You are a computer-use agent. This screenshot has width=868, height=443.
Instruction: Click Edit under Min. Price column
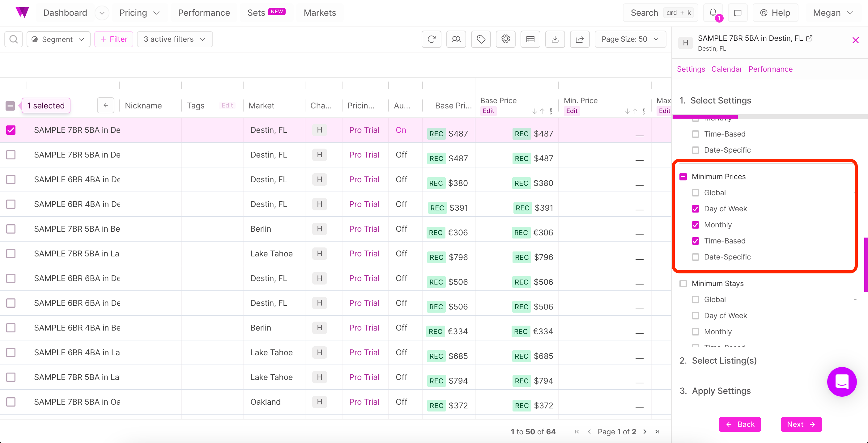572,111
